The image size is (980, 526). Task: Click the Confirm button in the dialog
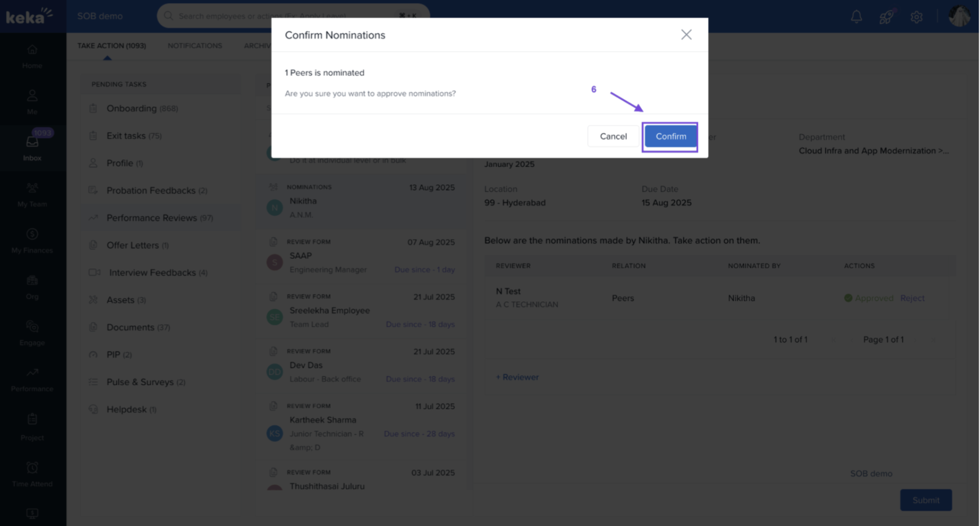point(670,136)
